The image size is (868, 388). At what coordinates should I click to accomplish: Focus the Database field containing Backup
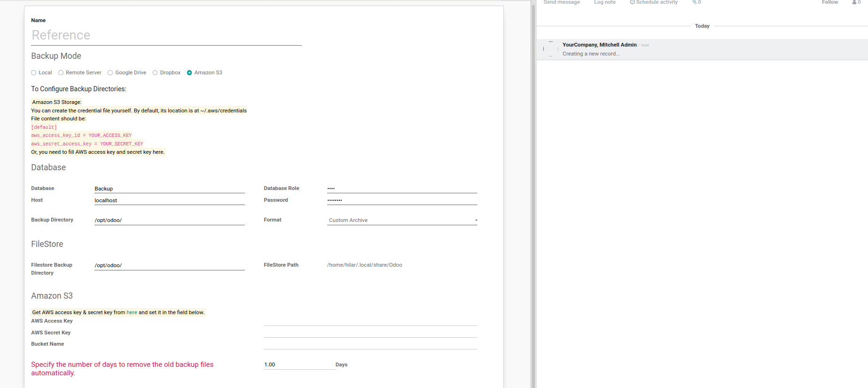tap(170, 189)
